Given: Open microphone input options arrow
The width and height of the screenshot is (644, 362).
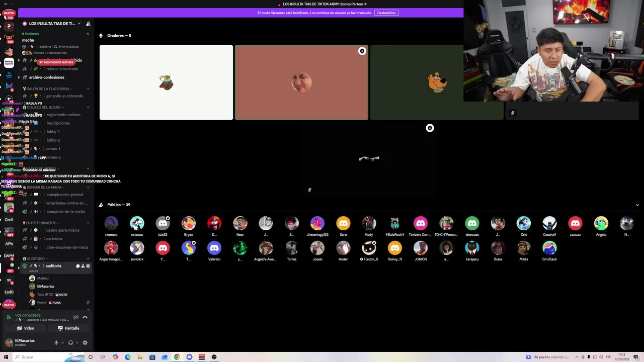Looking at the screenshot, I should tap(62, 343).
